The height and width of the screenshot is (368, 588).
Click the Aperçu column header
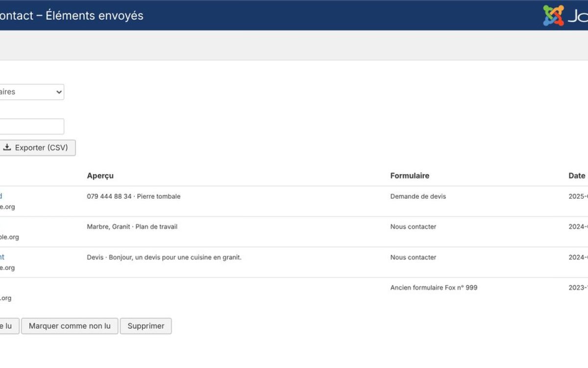100,176
